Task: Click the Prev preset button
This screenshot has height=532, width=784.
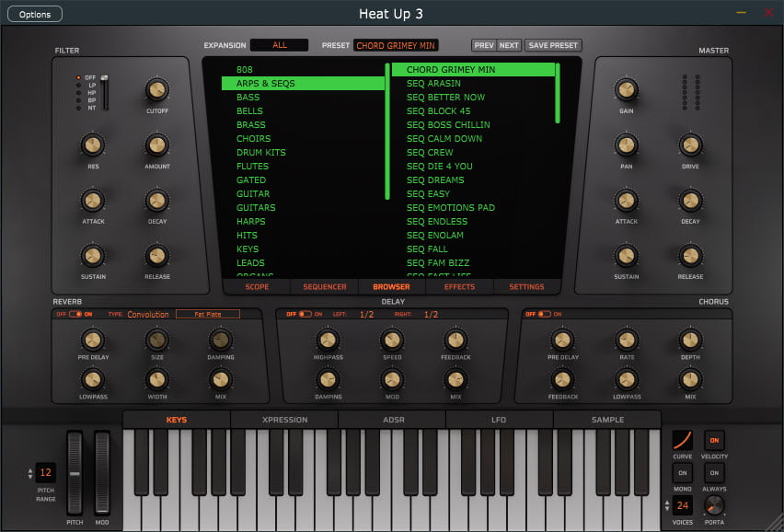Action: click(x=483, y=45)
